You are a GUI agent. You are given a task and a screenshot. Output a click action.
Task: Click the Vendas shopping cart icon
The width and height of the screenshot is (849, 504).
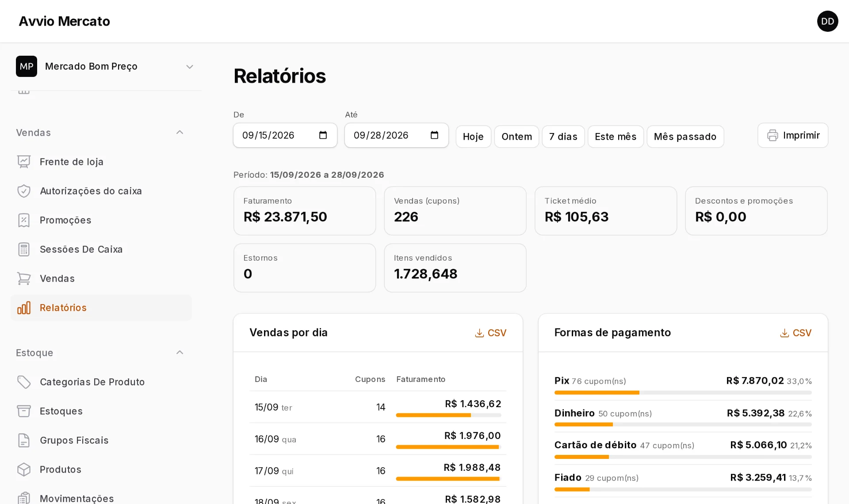coord(24,279)
